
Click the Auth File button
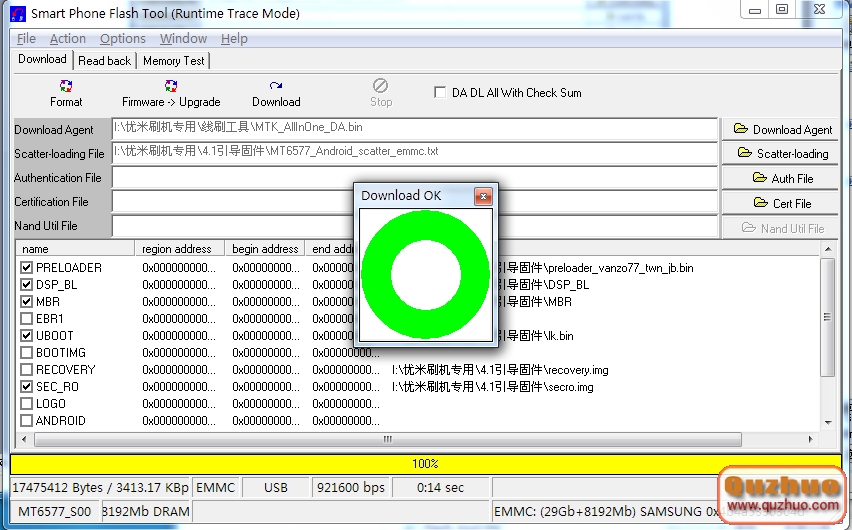(x=781, y=178)
